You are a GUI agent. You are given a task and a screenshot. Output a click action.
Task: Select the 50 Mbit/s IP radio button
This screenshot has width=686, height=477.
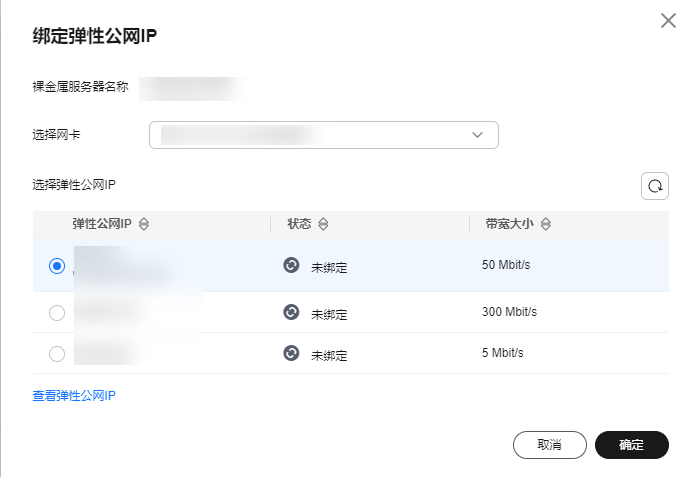point(57,266)
